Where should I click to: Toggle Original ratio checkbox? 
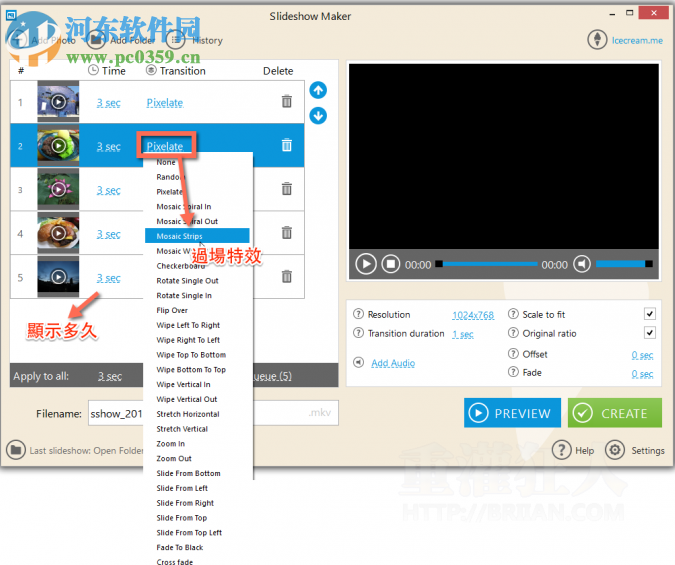point(650,332)
